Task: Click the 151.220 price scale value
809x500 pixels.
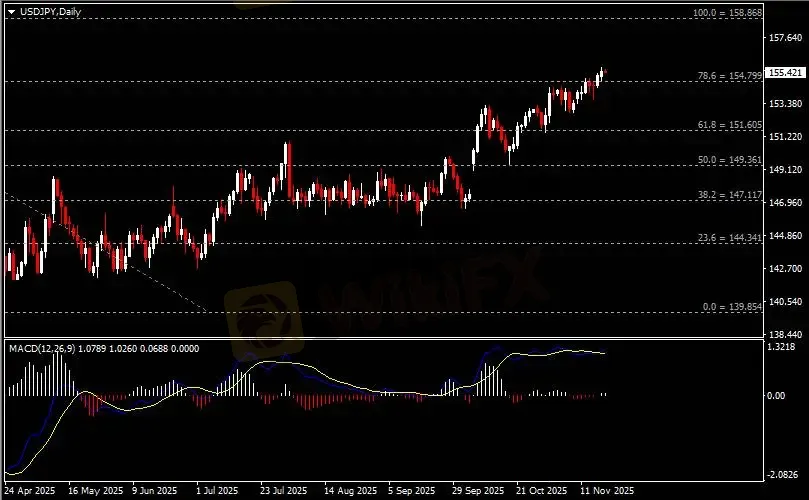Action: pos(785,137)
